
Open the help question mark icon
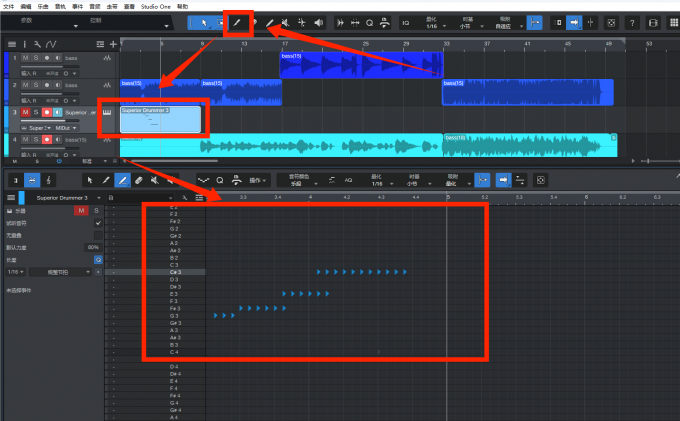[632, 22]
